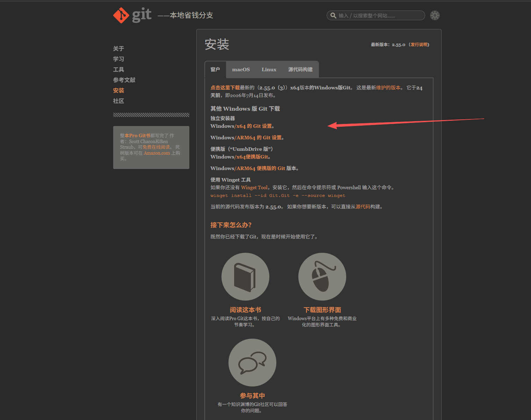Viewport: 531px width, 420px height.
Task: Click the search magnifier icon
Action: [x=333, y=15]
